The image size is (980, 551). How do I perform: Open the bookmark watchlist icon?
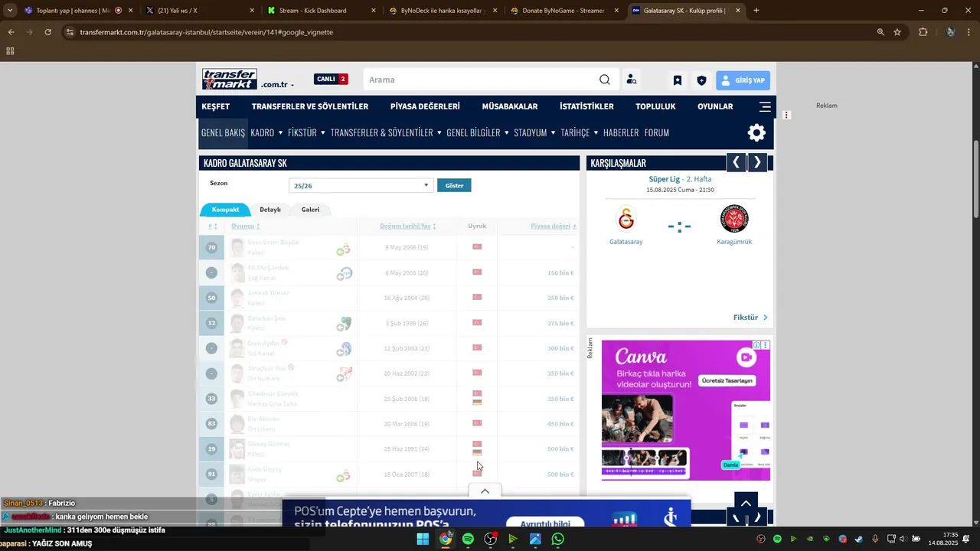(678, 80)
